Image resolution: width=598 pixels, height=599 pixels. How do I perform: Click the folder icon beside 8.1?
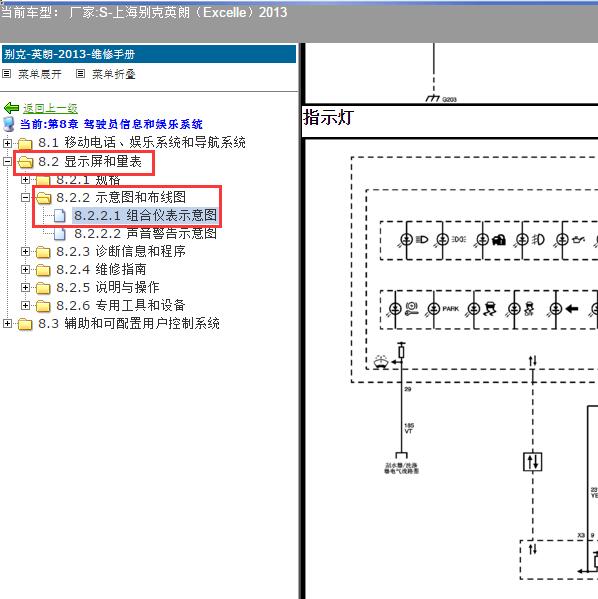point(25,144)
